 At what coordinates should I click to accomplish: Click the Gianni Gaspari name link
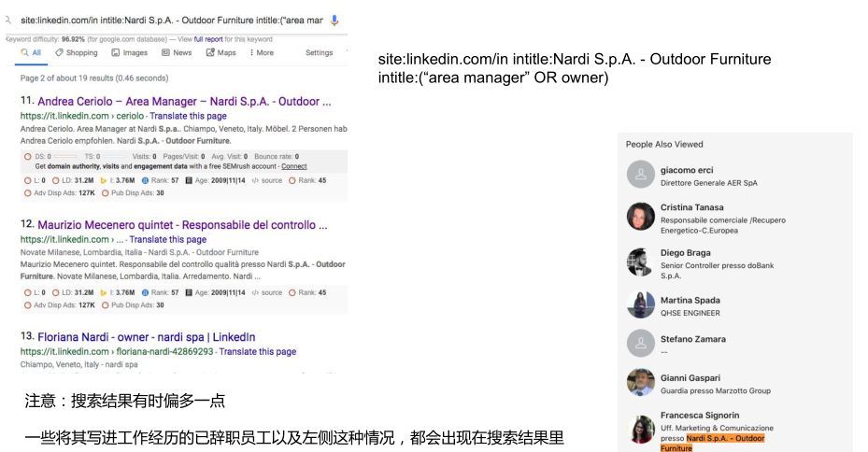tap(690, 378)
